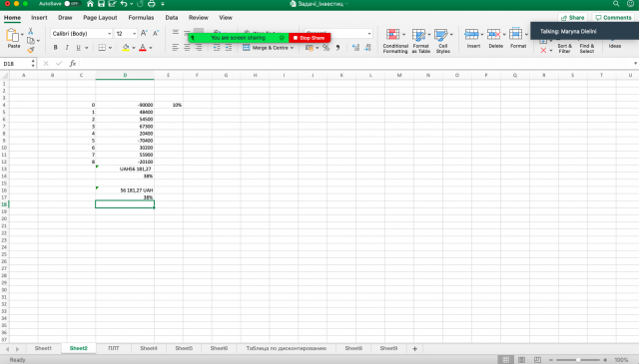The height and width of the screenshot is (364, 639).
Task: Expand underline style arrow
Action: (x=87, y=48)
